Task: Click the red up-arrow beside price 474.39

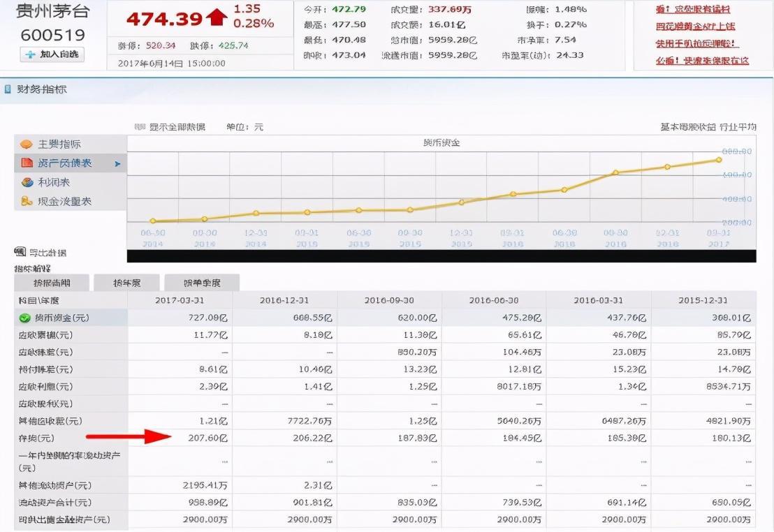Action: (x=217, y=17)
